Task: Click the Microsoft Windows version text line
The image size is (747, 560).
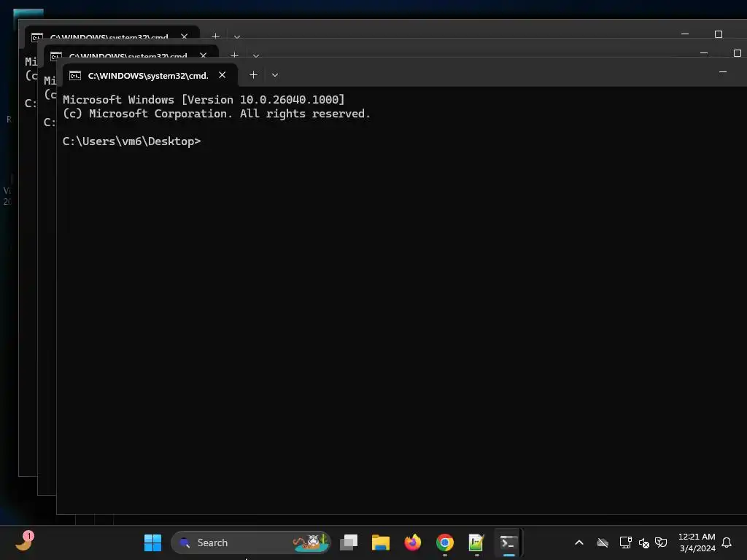Action: click(x=204, y=99)
